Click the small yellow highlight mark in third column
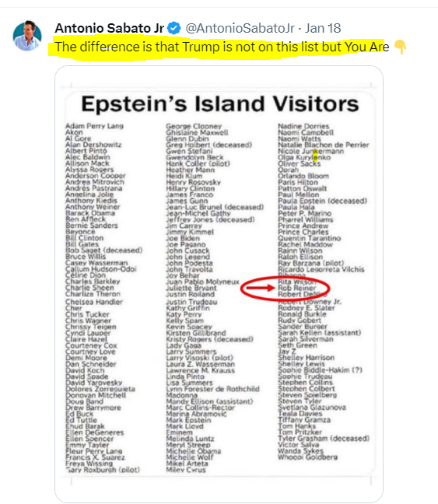Viewport: 438px width, 504px height. click(x=315, y=155)
